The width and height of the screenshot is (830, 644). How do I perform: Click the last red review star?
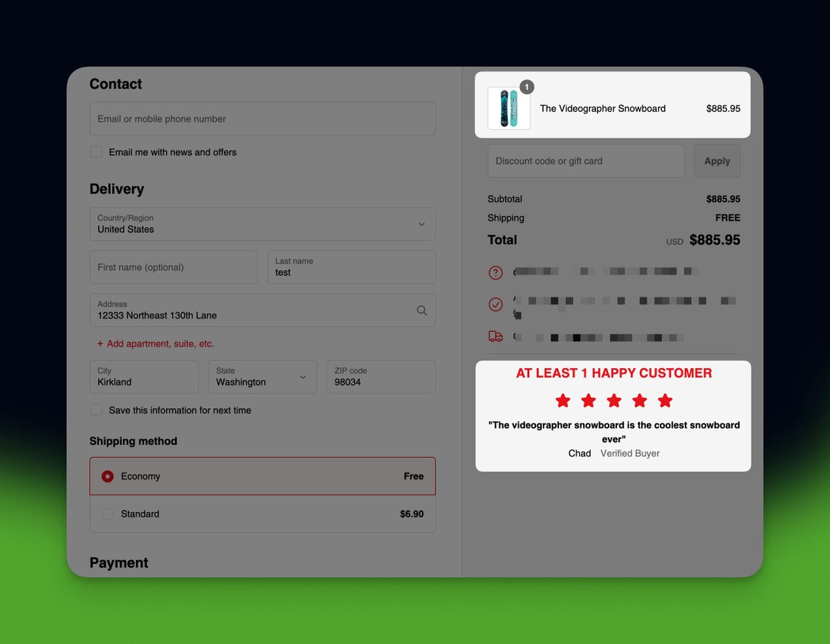pos(665,401)
